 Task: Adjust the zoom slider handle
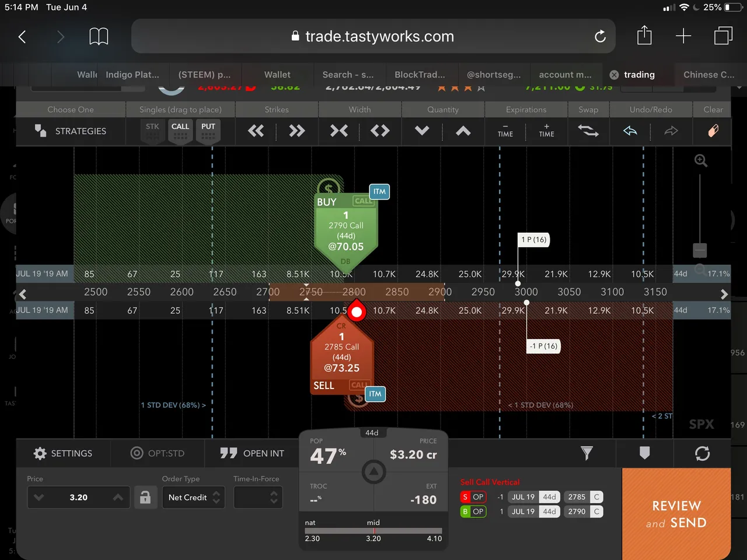coord(700,250)
